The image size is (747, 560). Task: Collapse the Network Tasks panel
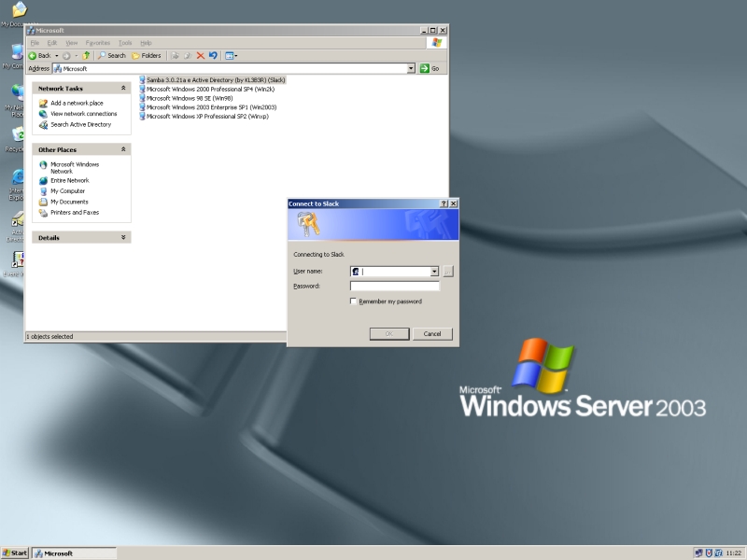[x=123, y=88]
